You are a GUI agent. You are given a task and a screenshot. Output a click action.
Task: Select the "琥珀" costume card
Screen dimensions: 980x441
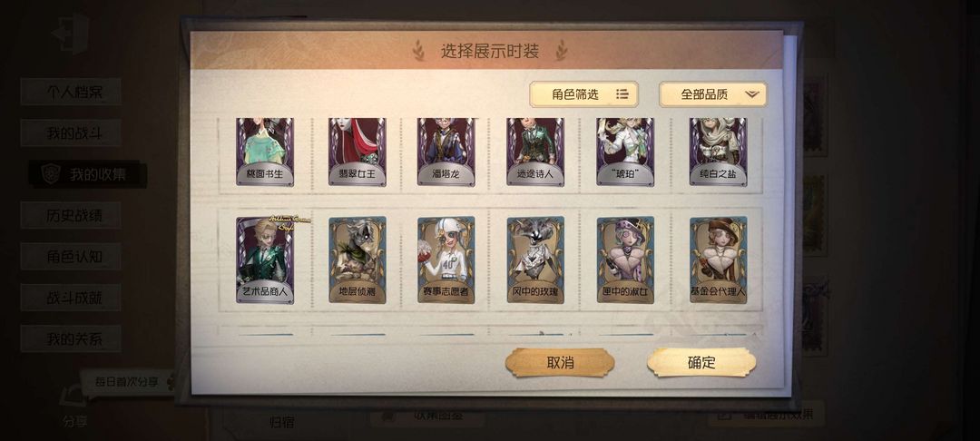click(625, 152)
